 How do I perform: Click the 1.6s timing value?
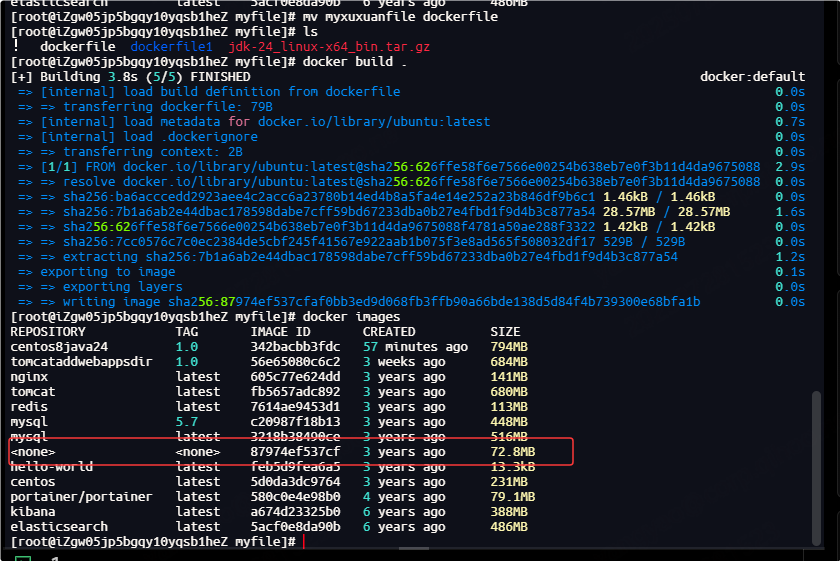point(790,212)
